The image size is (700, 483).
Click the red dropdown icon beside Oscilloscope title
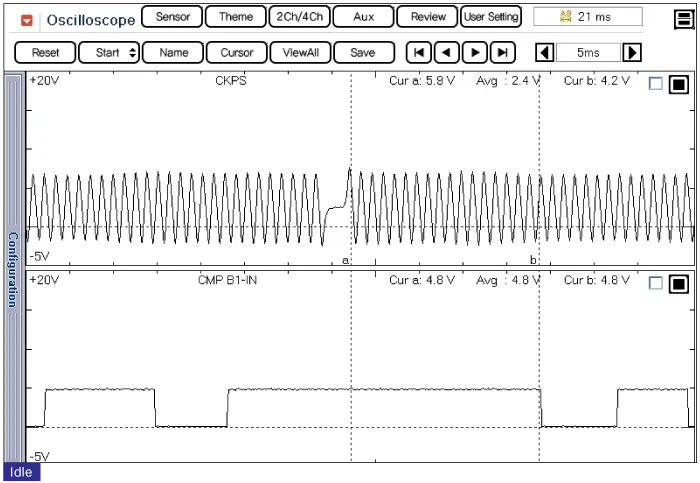click(27, 19)
